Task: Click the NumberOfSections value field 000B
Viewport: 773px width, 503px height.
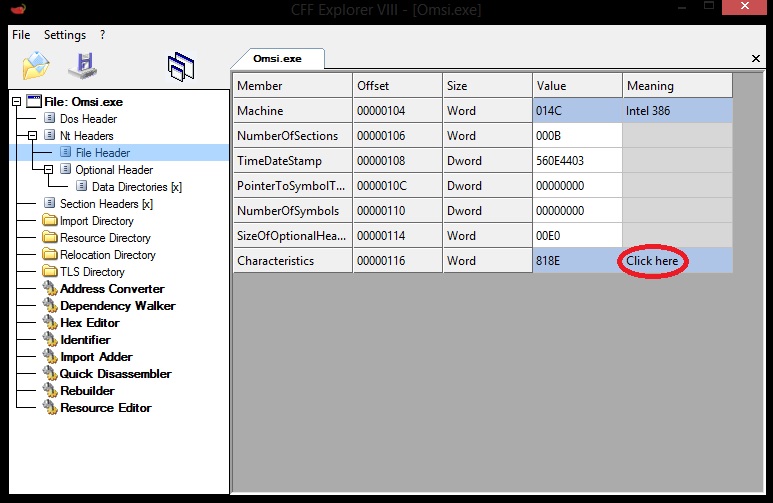Action: pos(577,136)
